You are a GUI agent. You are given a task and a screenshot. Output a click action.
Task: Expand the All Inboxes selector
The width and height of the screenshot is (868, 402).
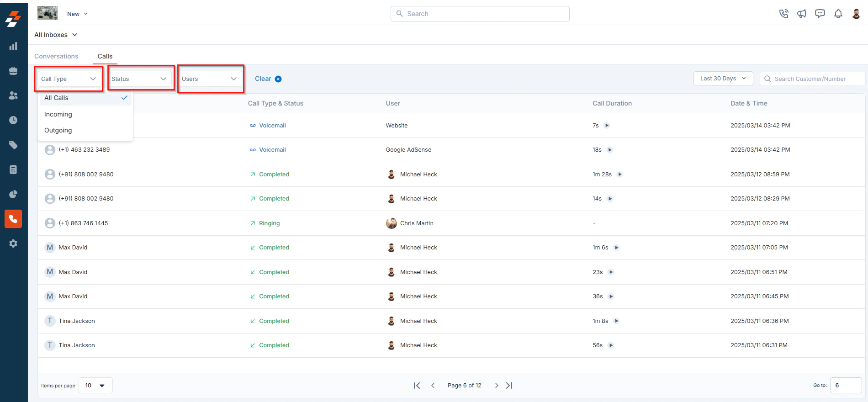click(x=56, y=35)
